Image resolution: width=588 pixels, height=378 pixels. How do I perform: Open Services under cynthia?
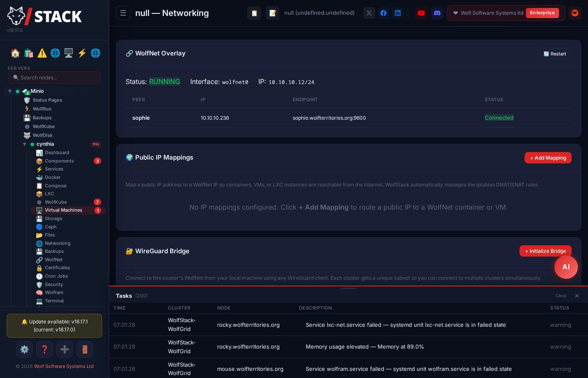coord(54,169)
